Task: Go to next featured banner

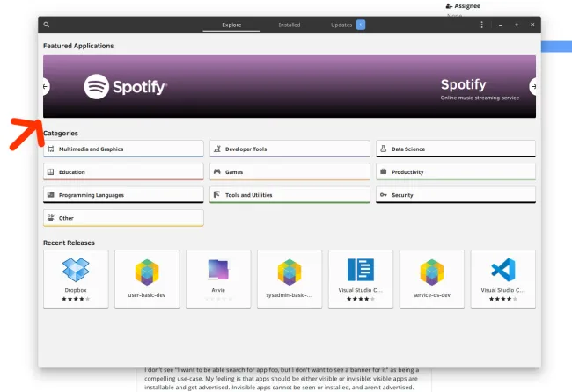Action: [x=533, y=87]
